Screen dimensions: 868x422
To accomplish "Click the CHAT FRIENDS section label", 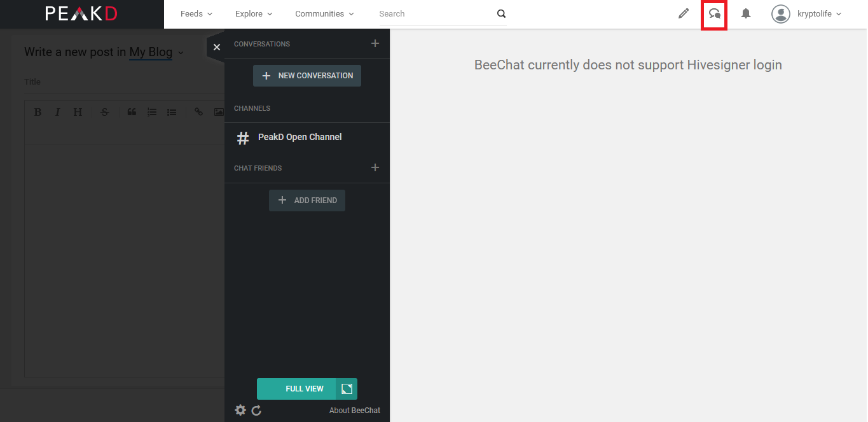I will tap(258, 168).
